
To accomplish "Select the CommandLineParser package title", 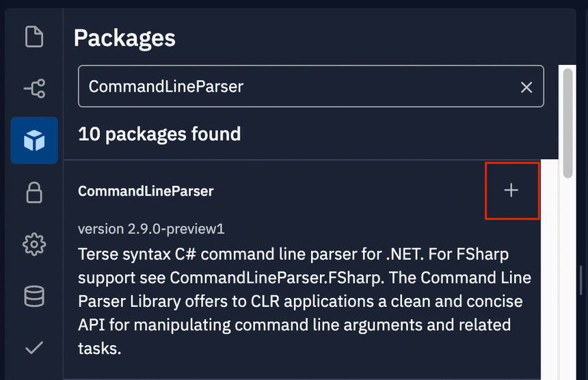I will pos(146,191).
